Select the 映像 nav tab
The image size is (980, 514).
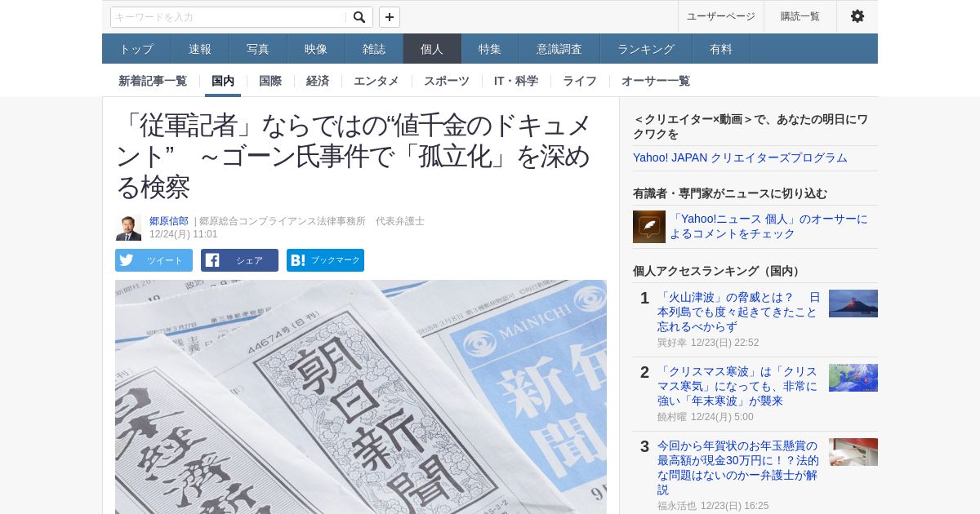[316, 49]
